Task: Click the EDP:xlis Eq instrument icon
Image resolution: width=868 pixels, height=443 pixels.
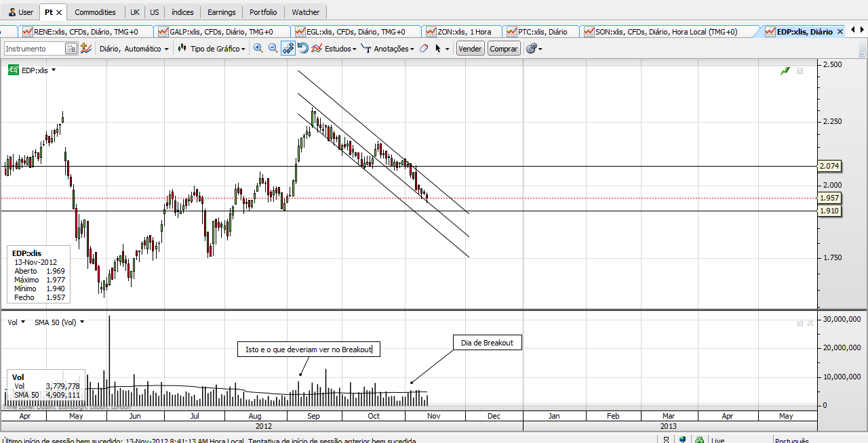Action: (x=14, y=70)
